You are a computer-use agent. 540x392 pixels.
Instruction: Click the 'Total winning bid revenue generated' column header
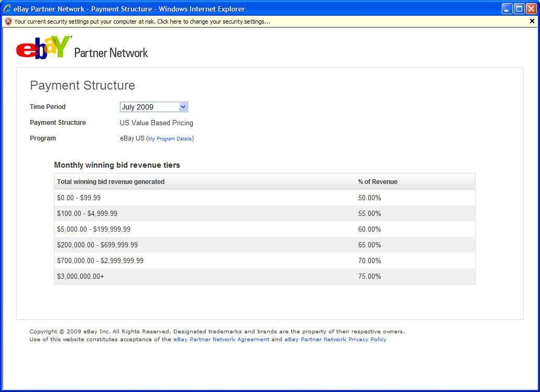point(111,182)
